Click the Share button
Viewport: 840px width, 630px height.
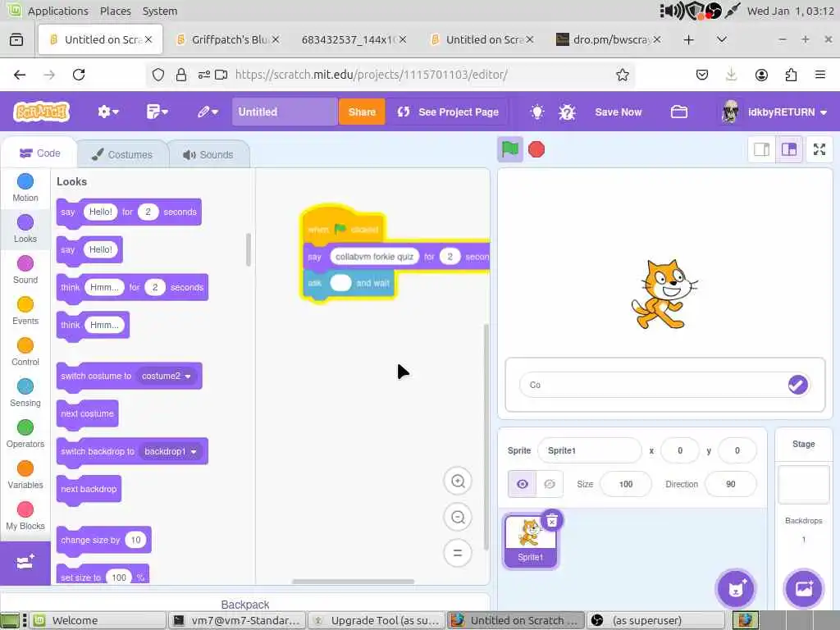click(x=362, y=112)
